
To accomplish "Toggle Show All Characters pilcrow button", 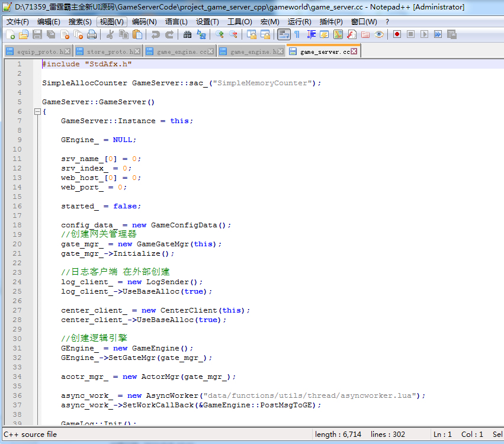I will (x=297, y=35).
